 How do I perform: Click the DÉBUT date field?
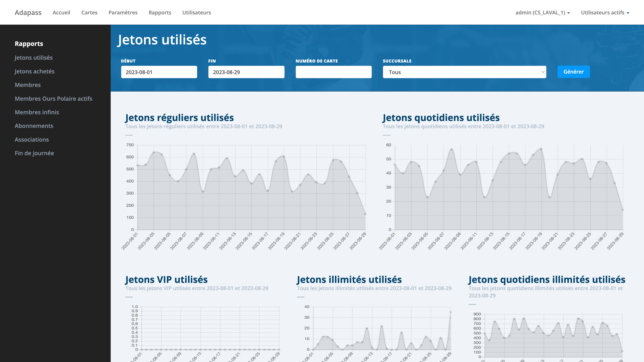[x=159, y=72]
